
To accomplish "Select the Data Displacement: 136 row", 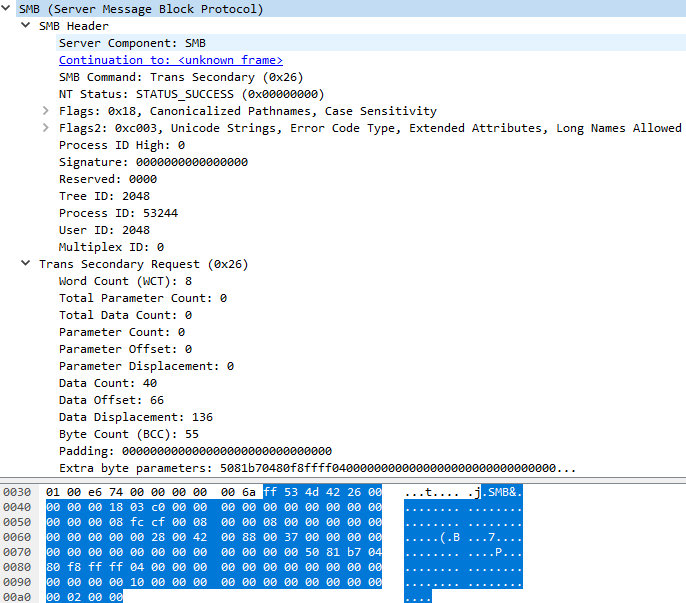I will tap(135, 417).
